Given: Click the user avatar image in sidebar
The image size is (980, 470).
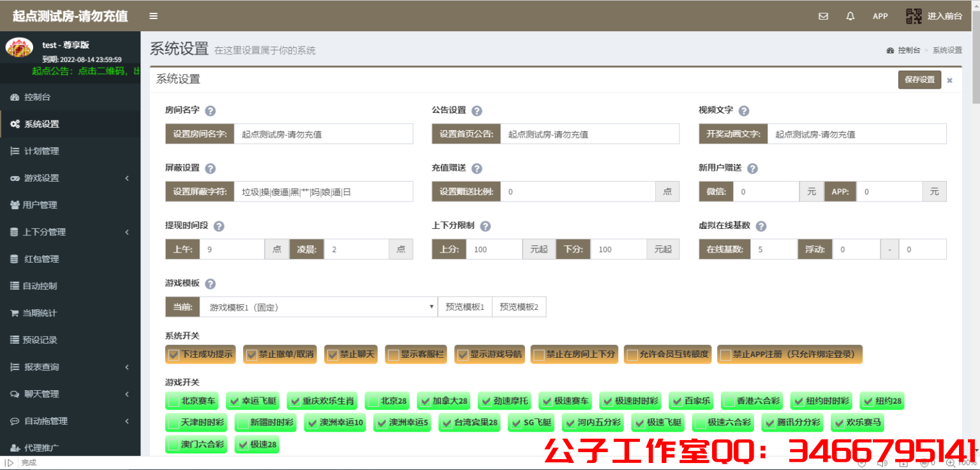Looking at the screenshot, I should (19, 47).
